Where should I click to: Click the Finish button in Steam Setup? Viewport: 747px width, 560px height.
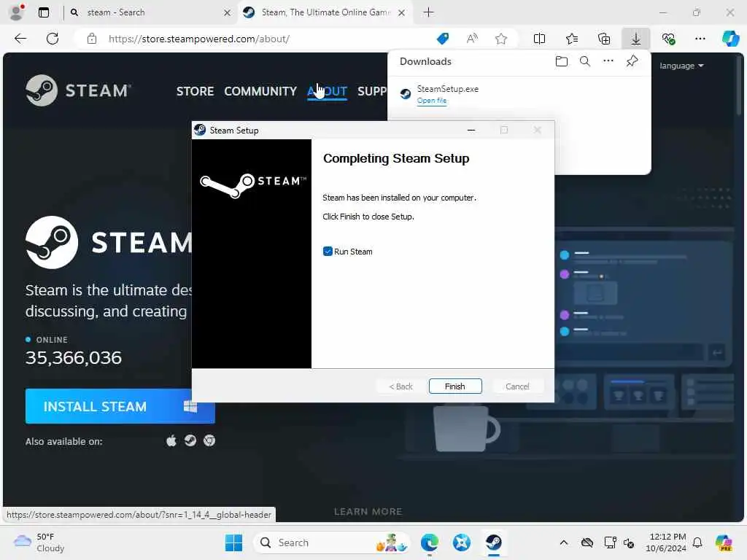[455, 386]
